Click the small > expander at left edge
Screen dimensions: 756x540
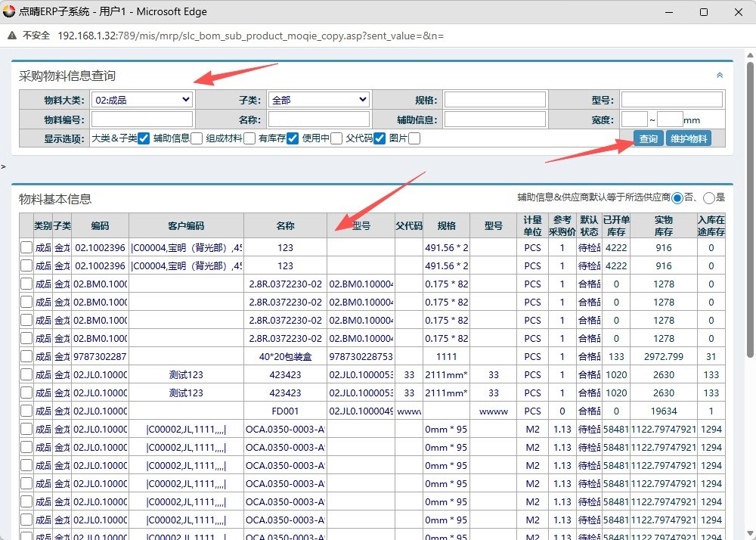3,167
